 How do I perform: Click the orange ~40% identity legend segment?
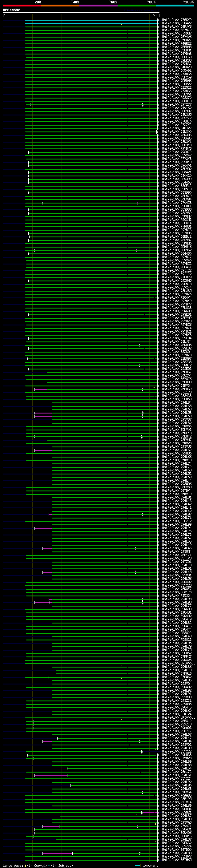(60, 6)
